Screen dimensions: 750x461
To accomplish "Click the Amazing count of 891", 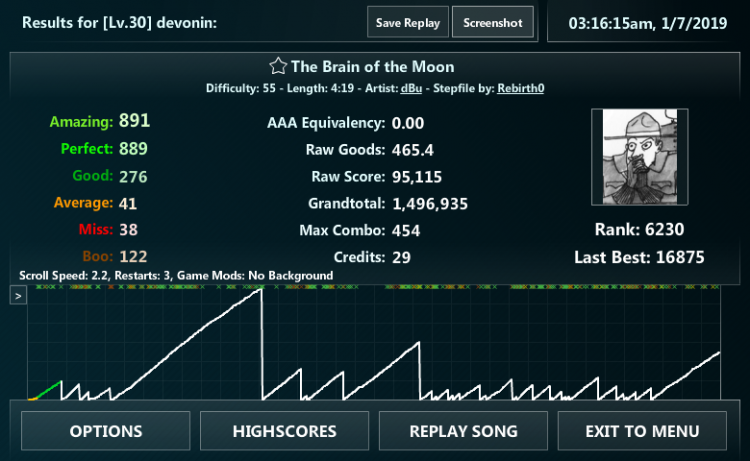I will tap(134, 121).
